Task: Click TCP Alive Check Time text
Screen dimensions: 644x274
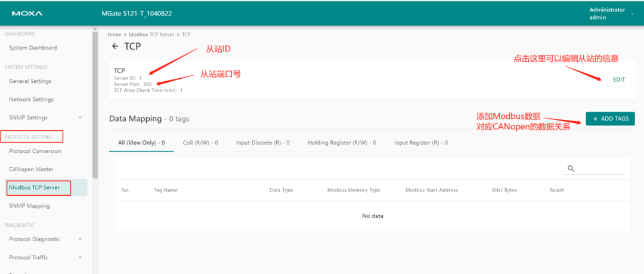Action: coord(148,90)
